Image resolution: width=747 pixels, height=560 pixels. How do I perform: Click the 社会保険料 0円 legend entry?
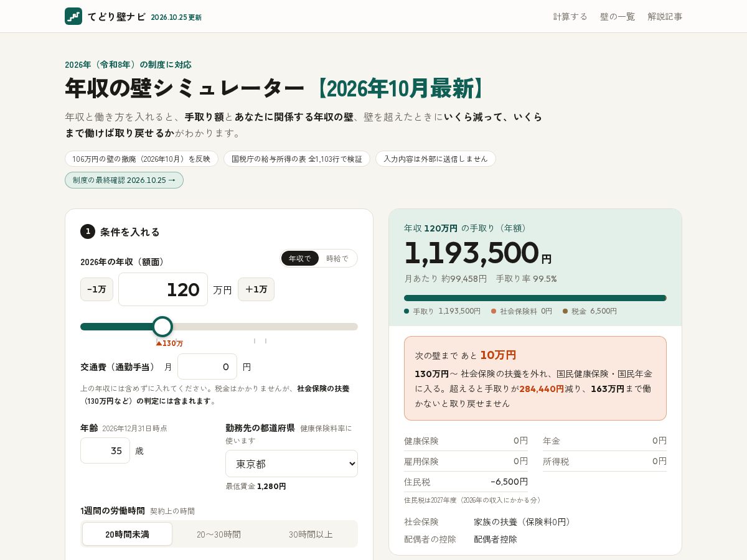(x=522, y=311)
